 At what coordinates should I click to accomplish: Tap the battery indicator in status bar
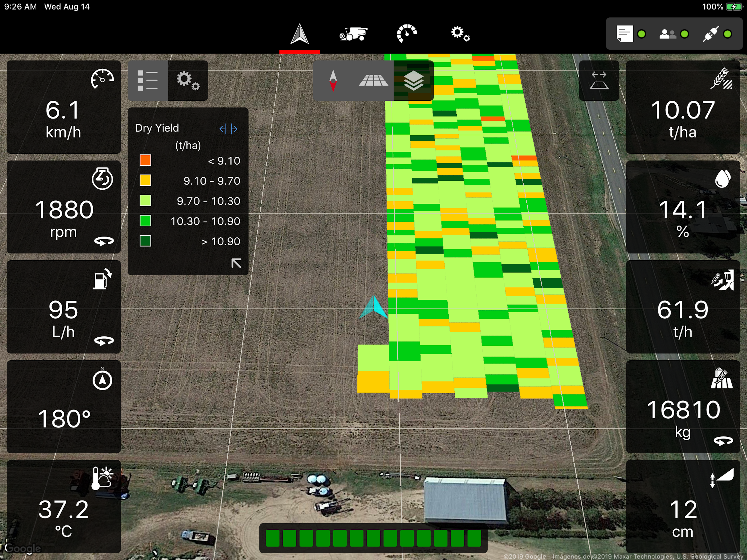coord(734,7)
